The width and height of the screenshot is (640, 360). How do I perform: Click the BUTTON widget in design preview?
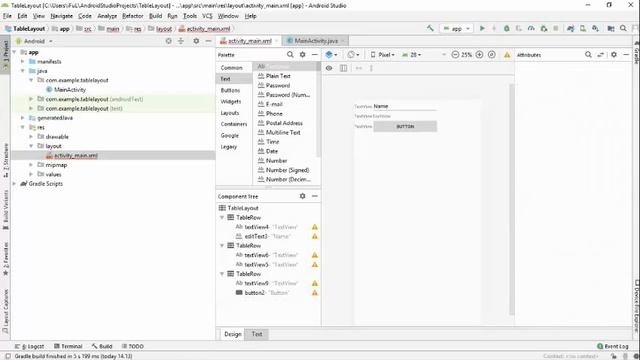(405, 127)
